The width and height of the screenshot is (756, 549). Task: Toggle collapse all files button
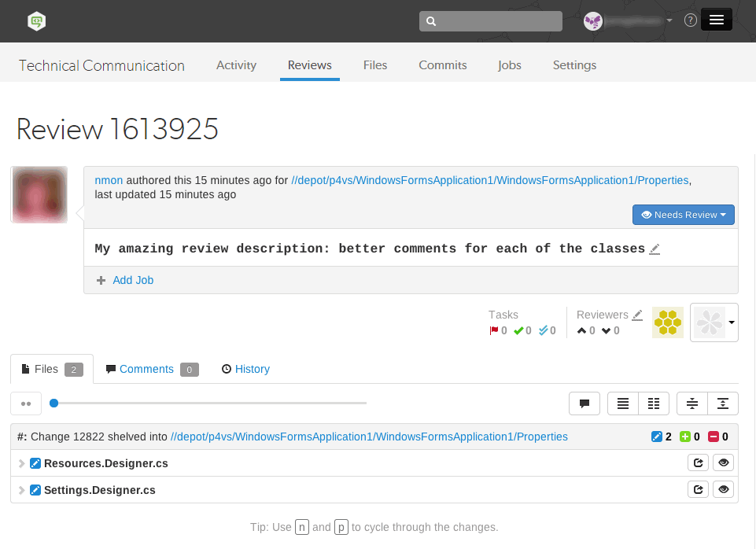(692, 403)
